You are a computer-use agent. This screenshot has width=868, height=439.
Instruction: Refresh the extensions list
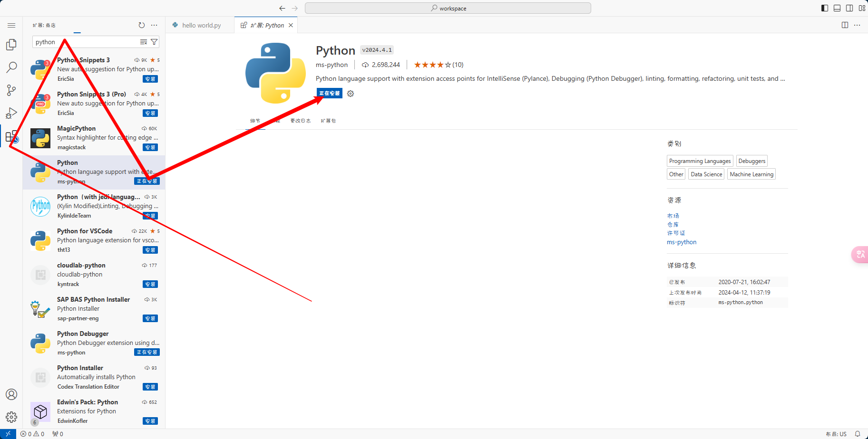141,25
